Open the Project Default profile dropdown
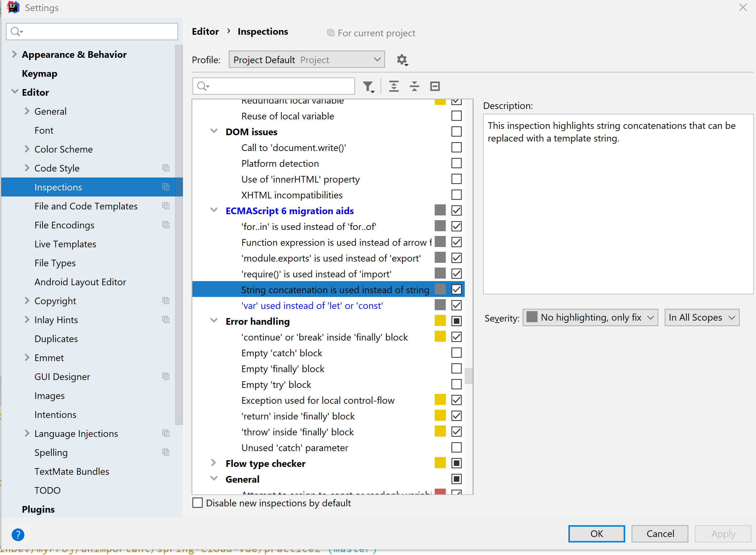Image resolution: width=756 pixels, height=555 pixels. (306, 60)
